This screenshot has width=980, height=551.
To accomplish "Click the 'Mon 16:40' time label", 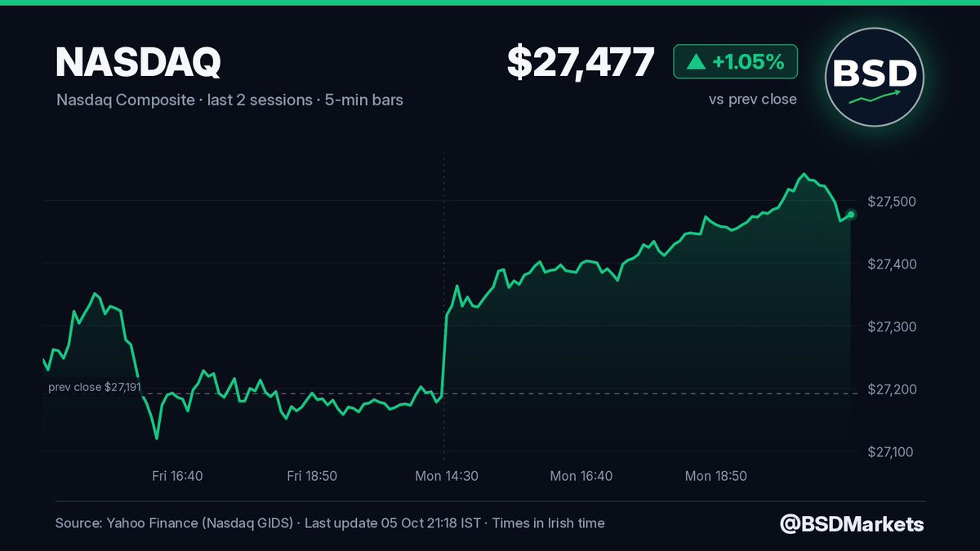I will (x=581, y=476).
